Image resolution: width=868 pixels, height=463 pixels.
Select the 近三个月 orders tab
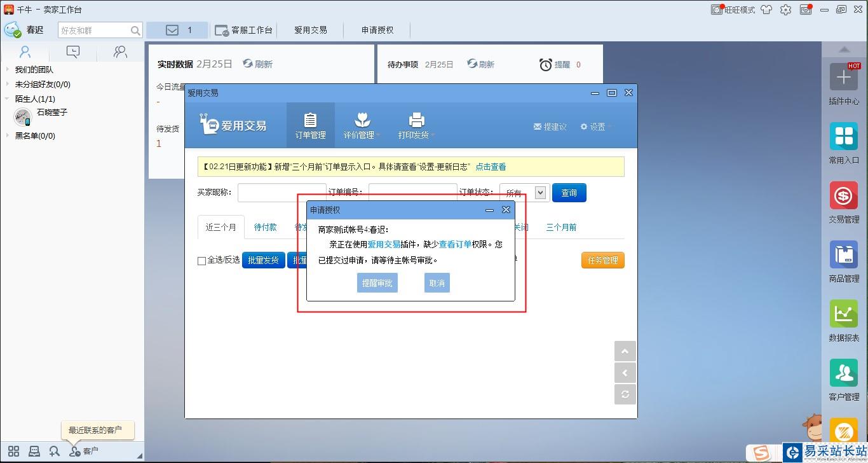(x=221, y=228)
